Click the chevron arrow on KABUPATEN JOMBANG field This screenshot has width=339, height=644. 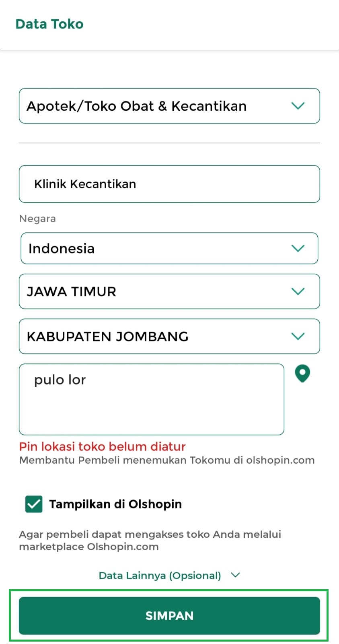(x=298, y=336)
